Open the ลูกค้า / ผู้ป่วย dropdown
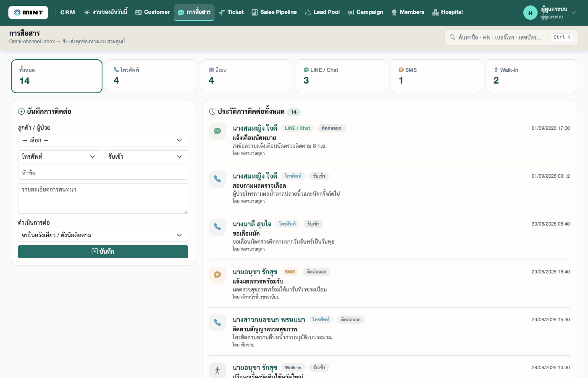 tap(103, 140)
